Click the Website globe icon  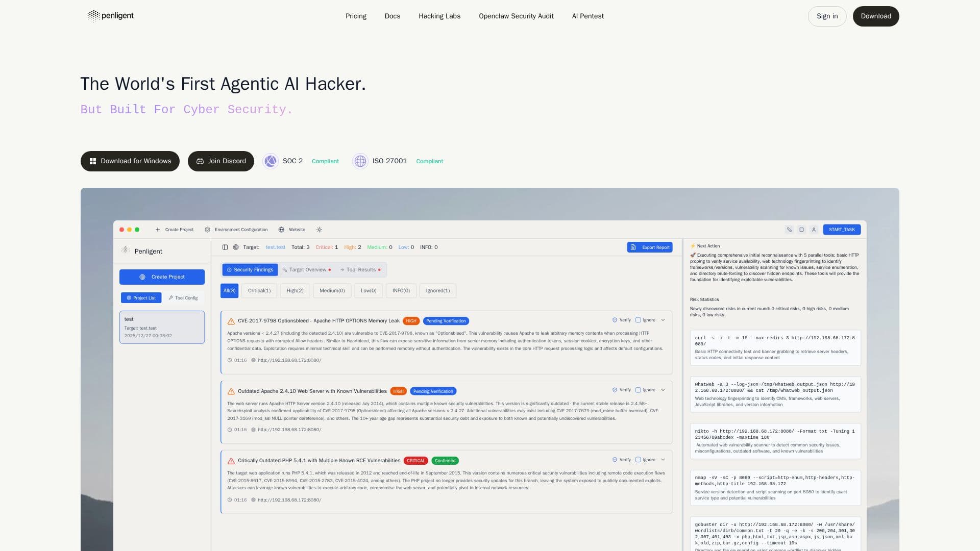281,230
